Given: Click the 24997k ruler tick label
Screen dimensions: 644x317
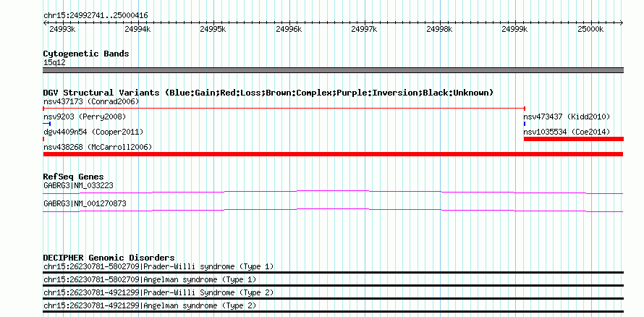Looking at the screenshot, I should (x=365, y=29).
